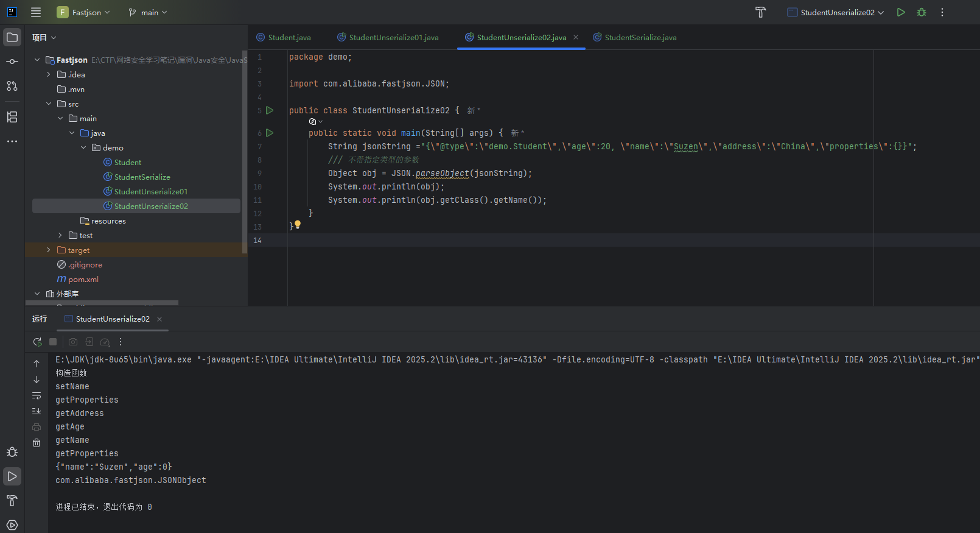980x533 pixels.
Task: Open the main hamburger menu
Action: [x=36, y=12]
